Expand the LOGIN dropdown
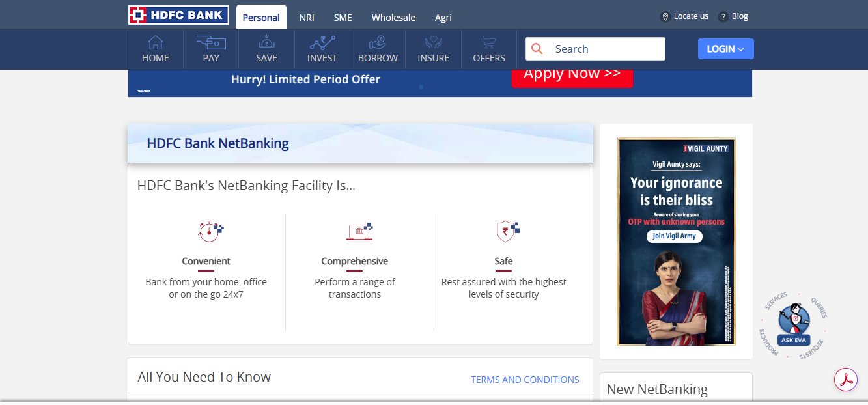Viewport: 868px width, 405px height. [x=725, y=49]
